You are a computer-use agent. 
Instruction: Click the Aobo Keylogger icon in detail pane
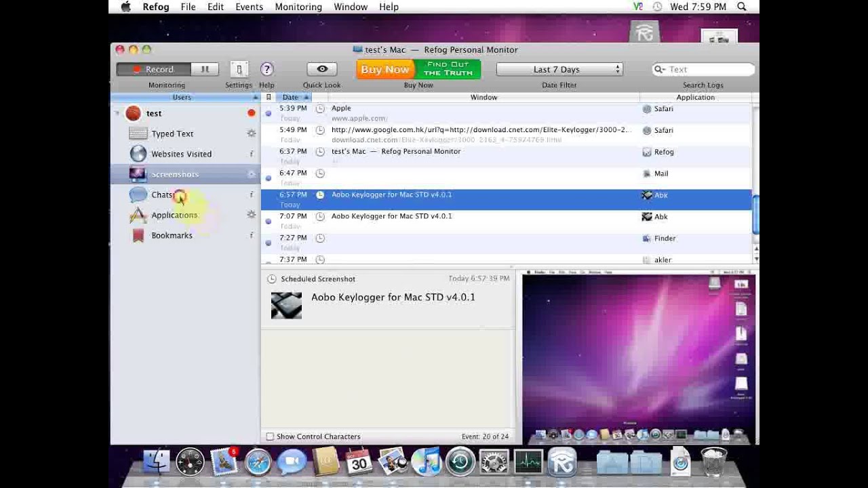pos(286,306)
